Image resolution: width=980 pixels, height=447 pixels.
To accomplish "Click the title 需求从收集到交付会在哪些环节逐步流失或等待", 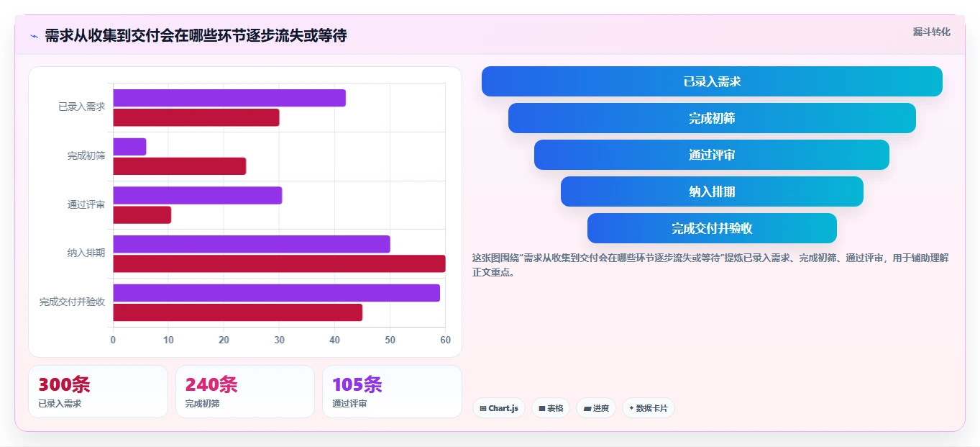I will 196,35.
